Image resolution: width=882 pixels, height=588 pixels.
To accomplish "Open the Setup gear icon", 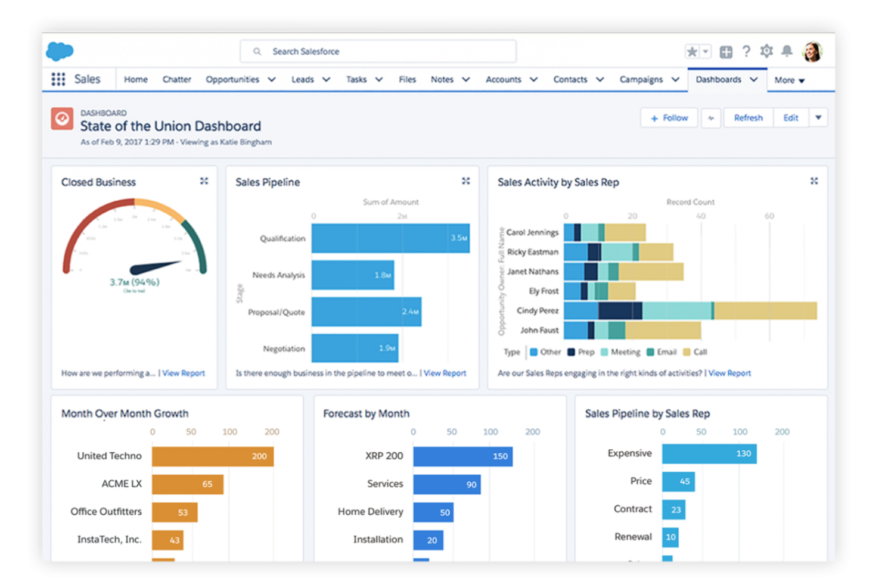I will tap(766, 51).
